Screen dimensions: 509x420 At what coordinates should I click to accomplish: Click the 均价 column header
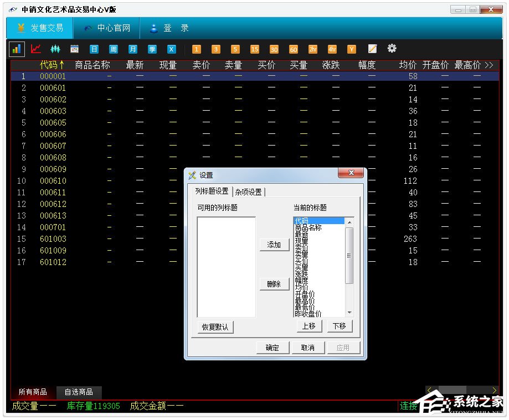point(408,65)
